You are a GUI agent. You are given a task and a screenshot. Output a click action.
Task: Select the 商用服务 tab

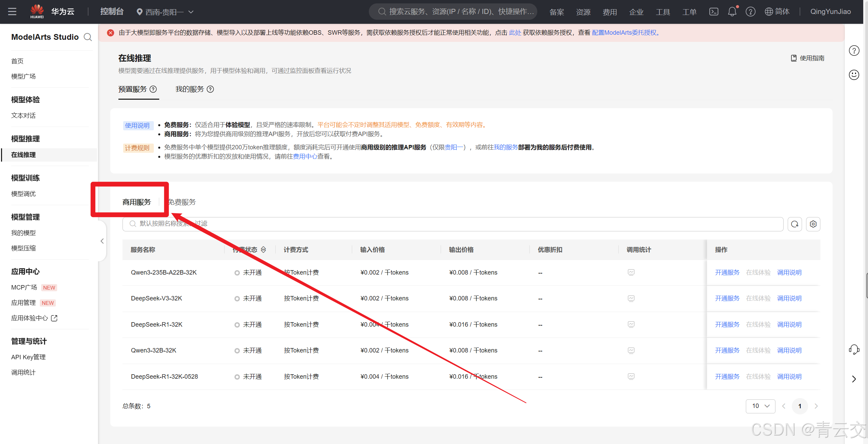[136, 202]
